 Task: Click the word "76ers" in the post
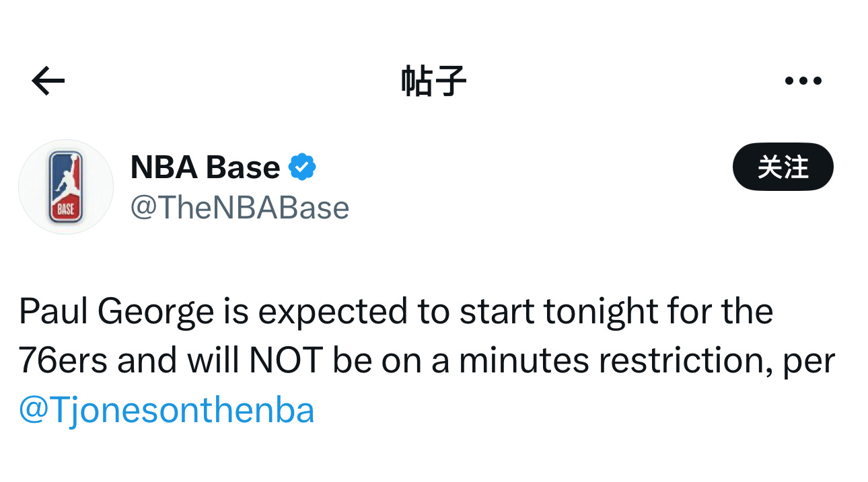point(62,361)
